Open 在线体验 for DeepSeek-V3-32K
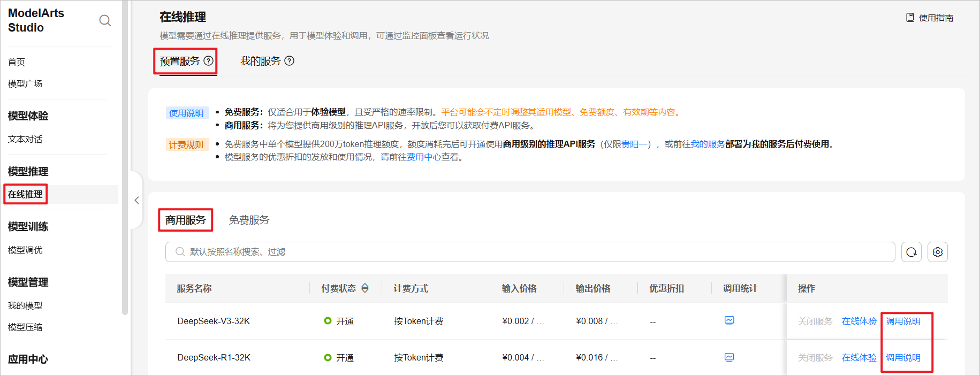Screen dimensions: 980x376 [x=859, y=321]
